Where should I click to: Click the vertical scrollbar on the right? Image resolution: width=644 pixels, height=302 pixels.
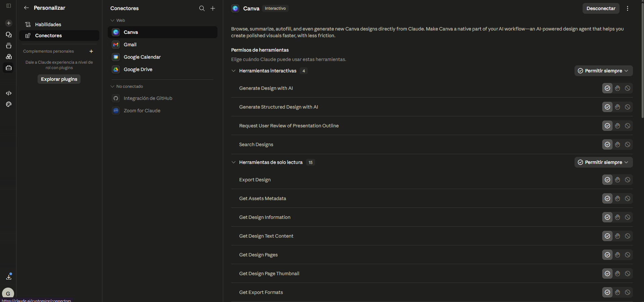coord(642,60)
